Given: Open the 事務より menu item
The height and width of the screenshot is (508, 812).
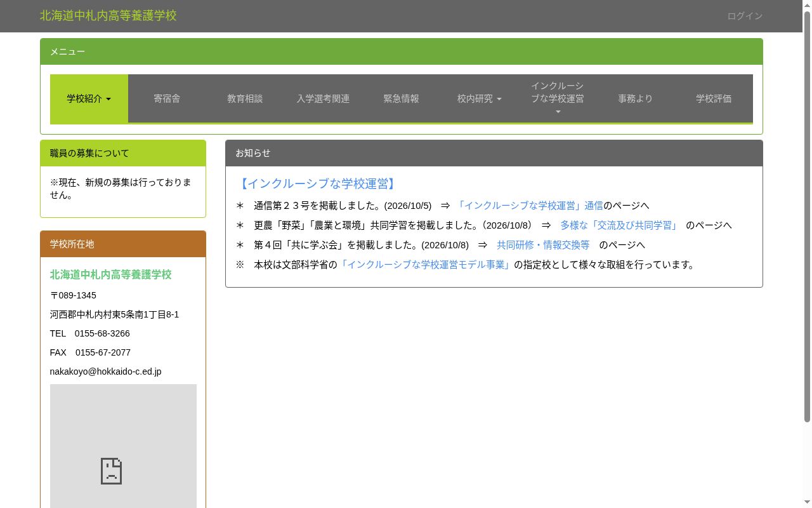Looking at the screenshot, I should (x=635, y=98).
